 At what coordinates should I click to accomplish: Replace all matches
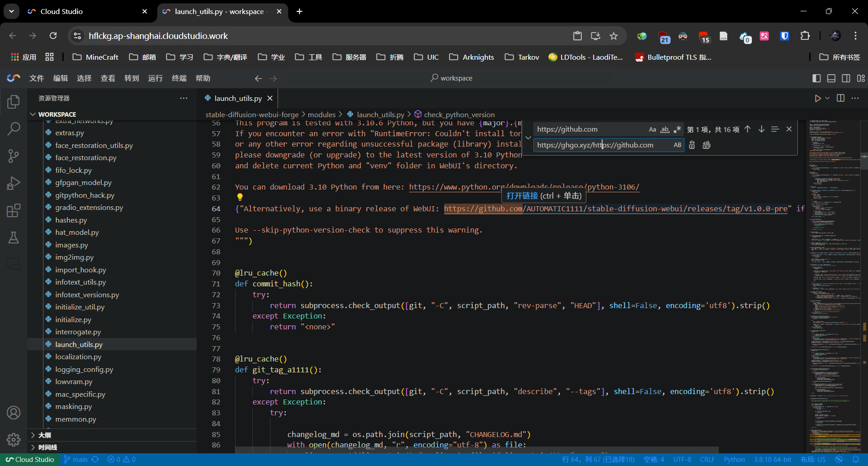coord(706,145)
